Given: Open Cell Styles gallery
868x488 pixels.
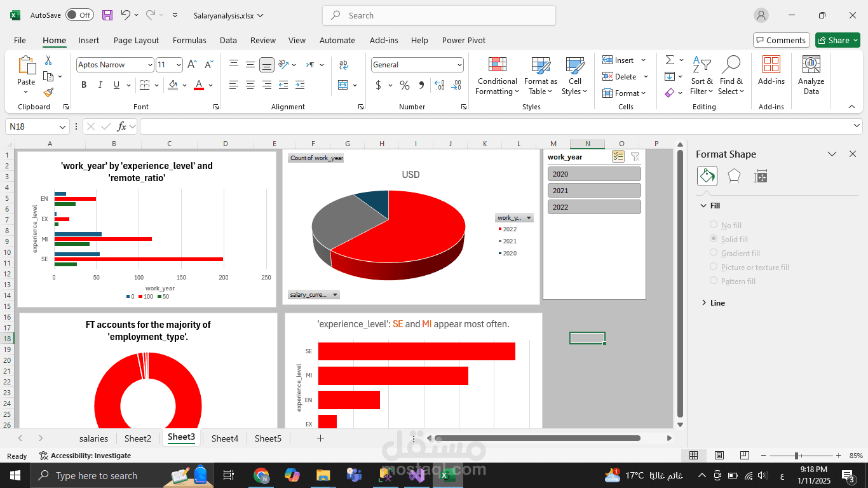Looking at the screenshot, I should 575,76.
